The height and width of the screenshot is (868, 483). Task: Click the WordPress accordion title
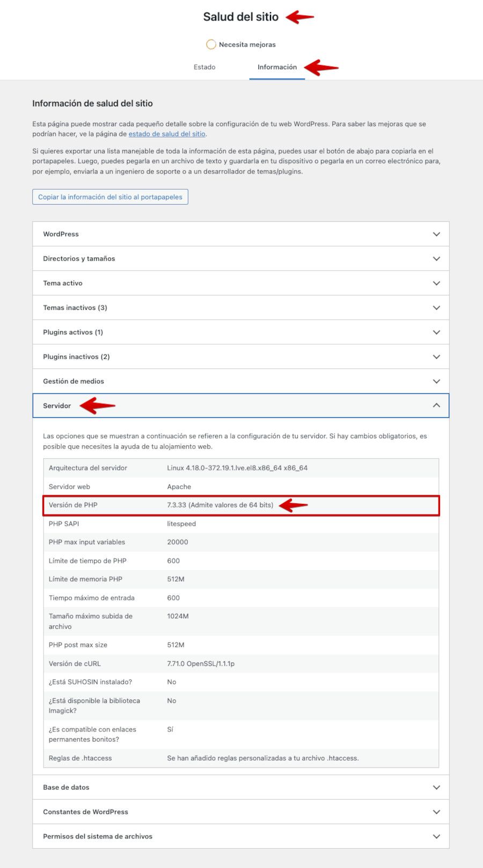click(x=61, y=234)
